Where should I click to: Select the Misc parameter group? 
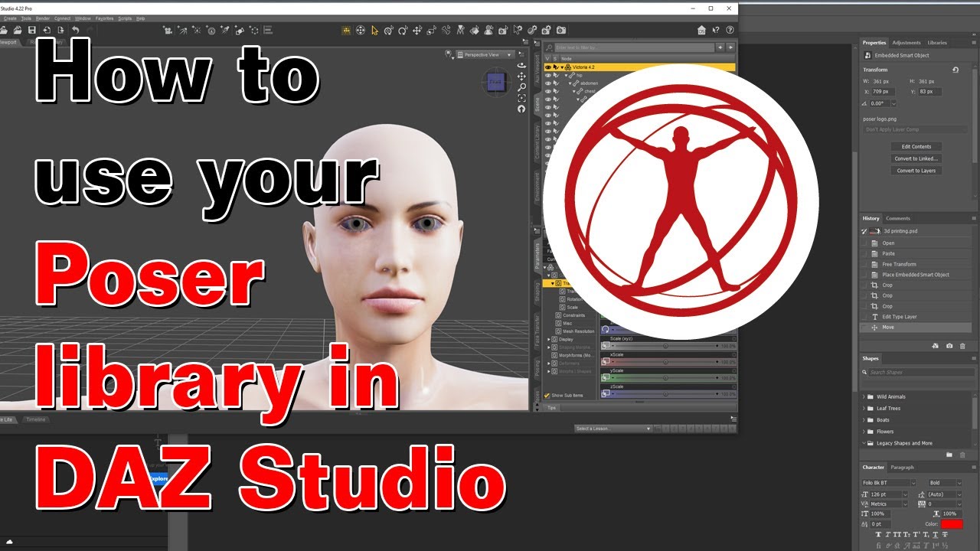pos(567,323)
